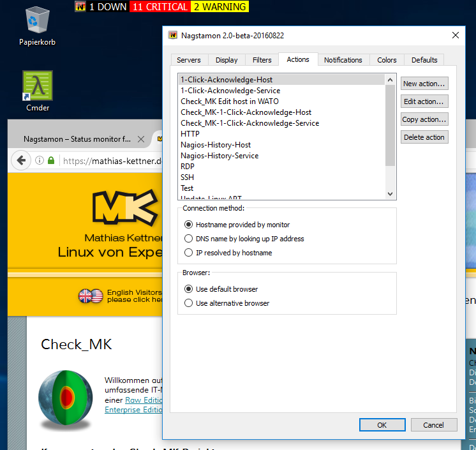Select Check_MK-1-Click-Acknowledge-Host entry
The image size is (476, 450).
coord(282,112)
